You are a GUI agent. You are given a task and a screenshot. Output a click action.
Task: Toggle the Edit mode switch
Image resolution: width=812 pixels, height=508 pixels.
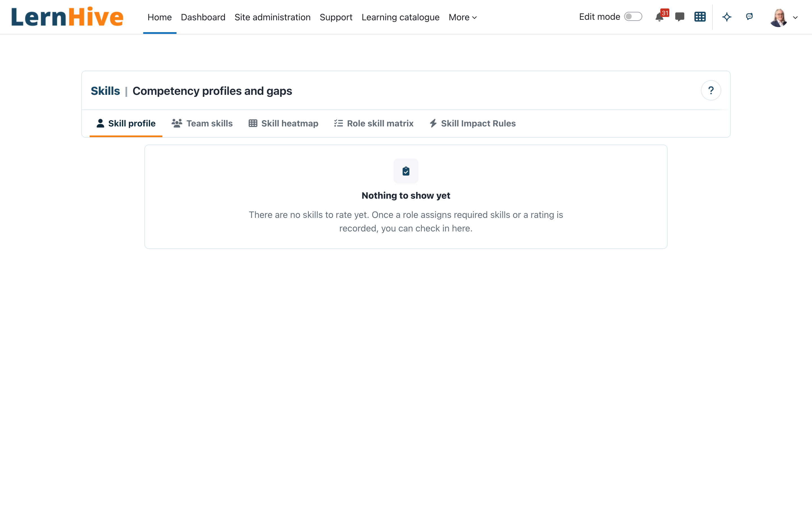633,17
